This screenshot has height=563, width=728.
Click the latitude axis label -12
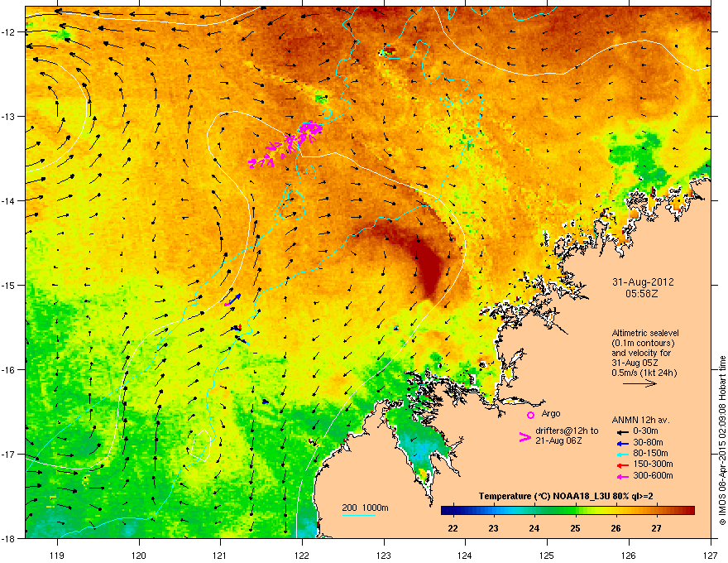coord(8,32)
